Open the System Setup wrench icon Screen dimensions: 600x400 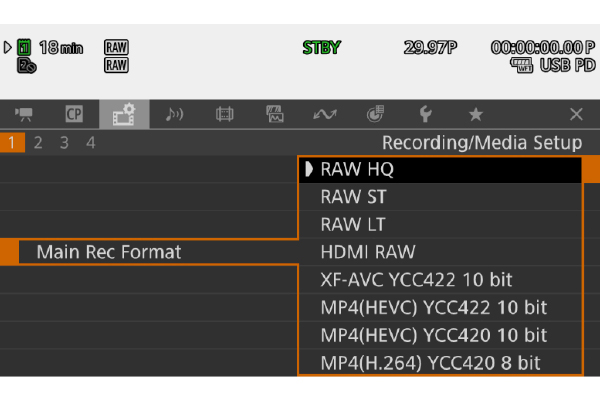[426, 115]
